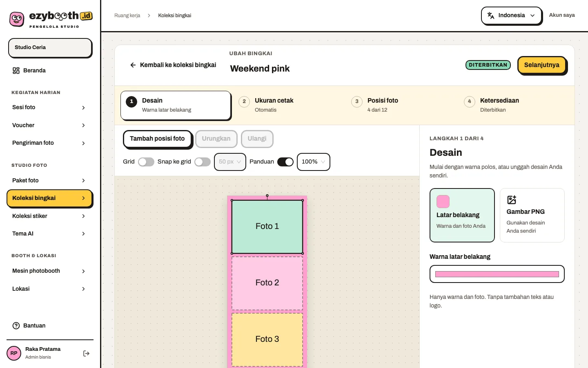Click the ezybooth mascot logo
Screen dimensions: 588x368
click(x=17, y=19)
